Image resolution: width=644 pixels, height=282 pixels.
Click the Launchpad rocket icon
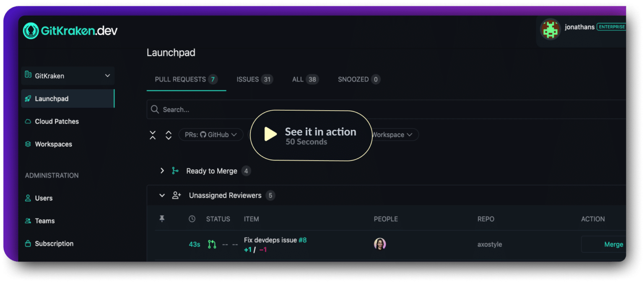coord(28,99)
